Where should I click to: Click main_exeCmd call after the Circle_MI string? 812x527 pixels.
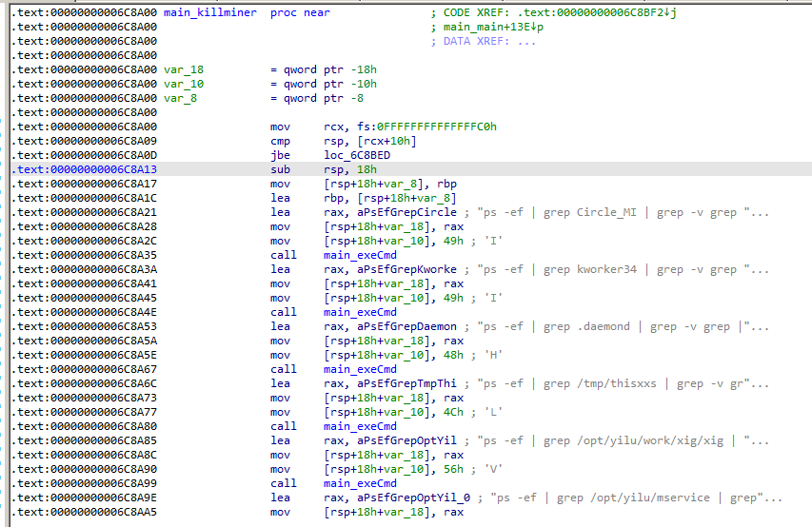pos(360,255)
